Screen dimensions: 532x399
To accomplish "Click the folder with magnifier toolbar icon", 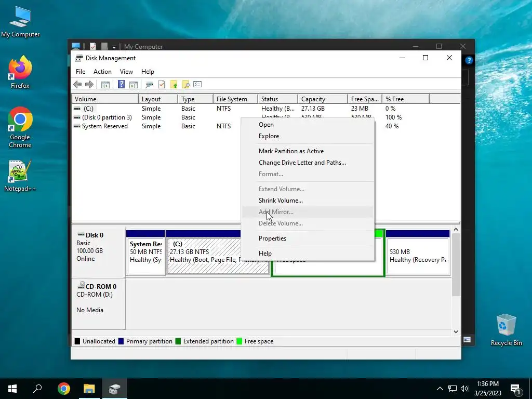I will 185,85.
